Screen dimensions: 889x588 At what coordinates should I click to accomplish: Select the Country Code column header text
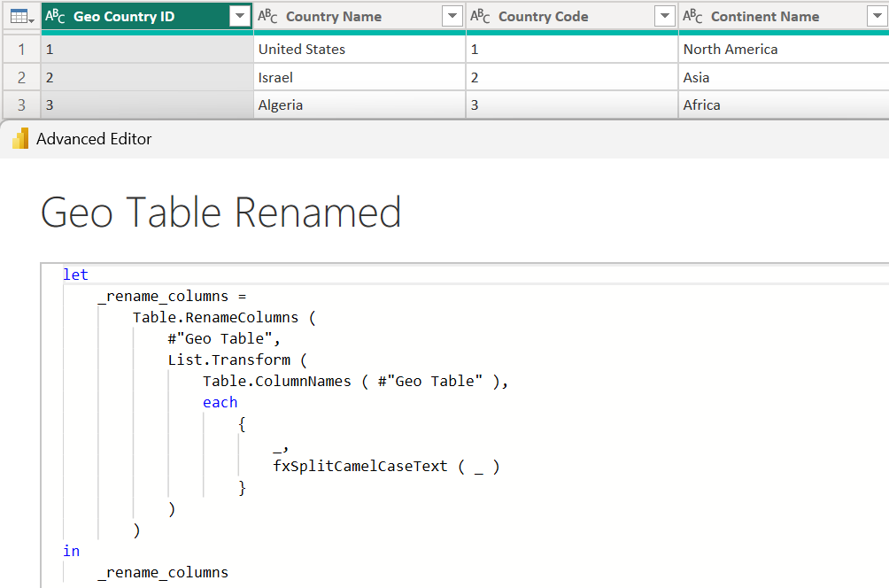[x=543, y=16]
